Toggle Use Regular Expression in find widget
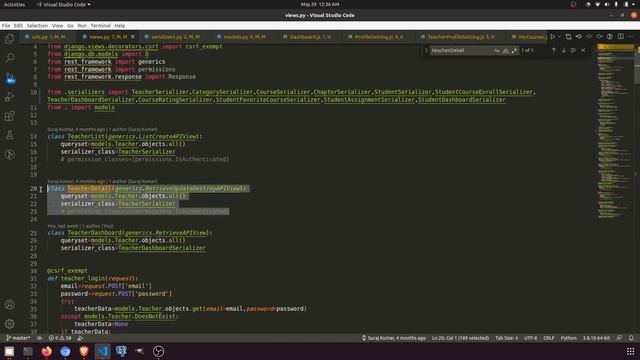Screen dimensions: 640x360 coord(514,50)
